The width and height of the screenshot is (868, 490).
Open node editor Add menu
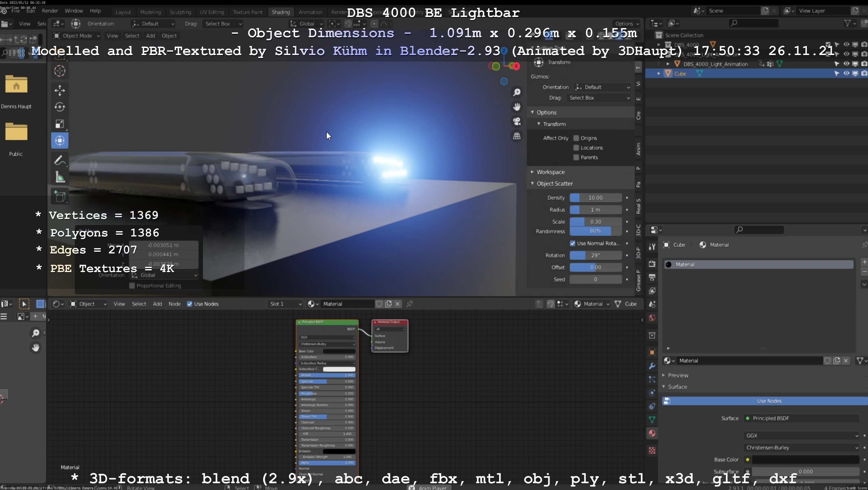point(157,304)
